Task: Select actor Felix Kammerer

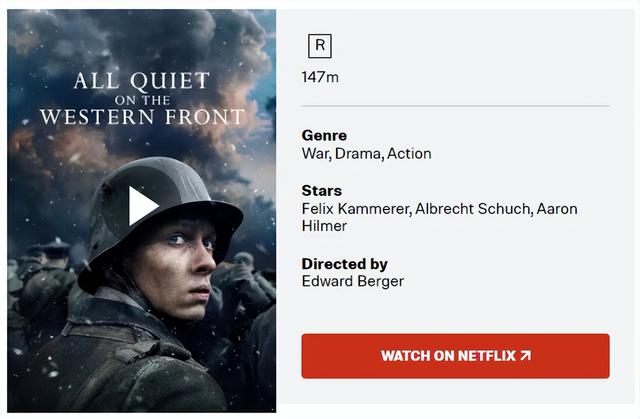Action: 356,209
